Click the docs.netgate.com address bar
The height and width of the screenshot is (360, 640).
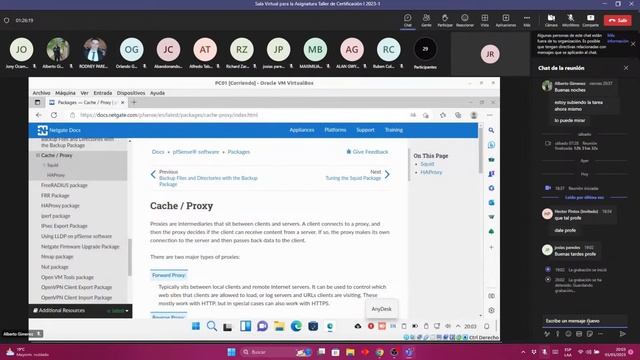click(x=237, y=115)
